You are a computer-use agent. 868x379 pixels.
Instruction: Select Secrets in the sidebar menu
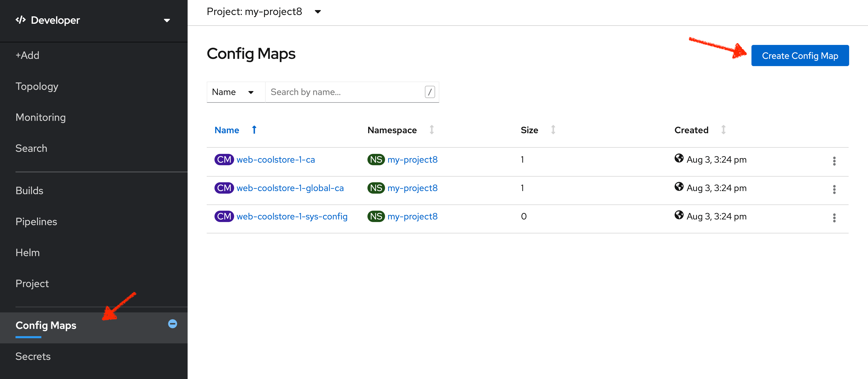coord(33,356)
